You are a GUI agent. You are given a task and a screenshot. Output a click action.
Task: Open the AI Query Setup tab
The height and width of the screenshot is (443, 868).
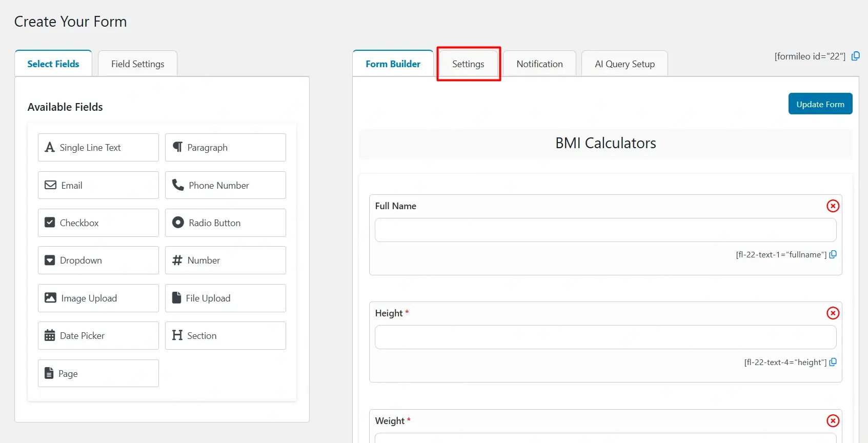click(624, 64)
